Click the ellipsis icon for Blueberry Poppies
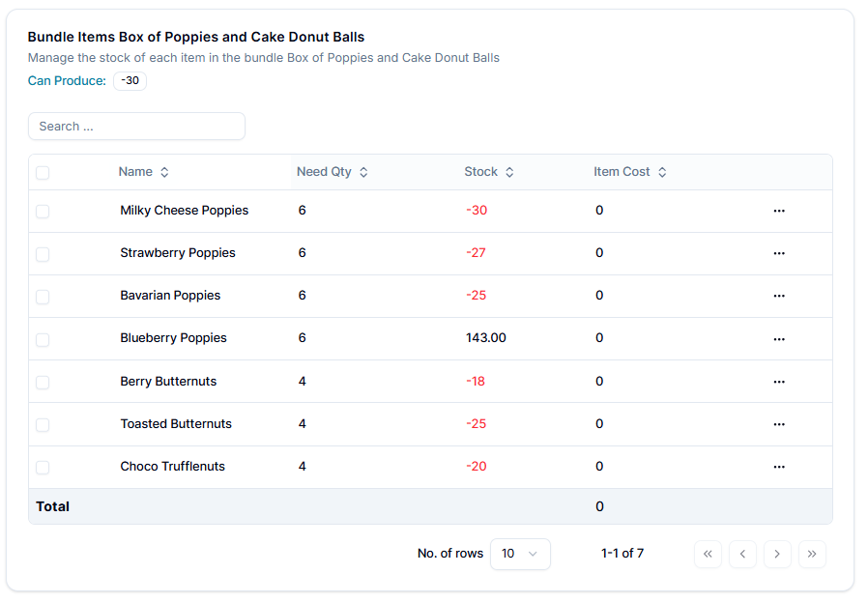This screenshot has width=868, height=602. coord(779,338)
